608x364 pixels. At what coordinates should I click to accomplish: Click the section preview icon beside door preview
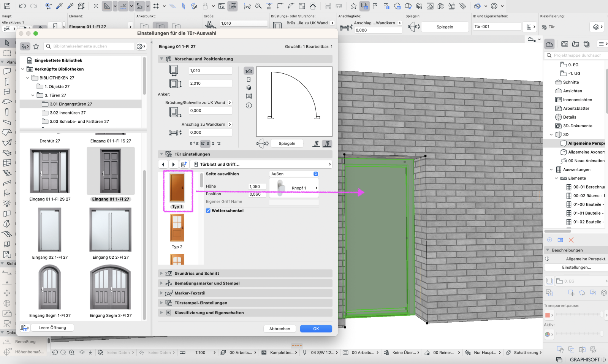click(x=249, y=97)
